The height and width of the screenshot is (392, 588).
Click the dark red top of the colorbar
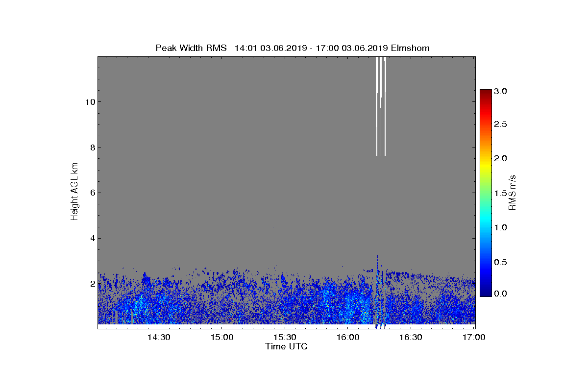click(486, 93)
